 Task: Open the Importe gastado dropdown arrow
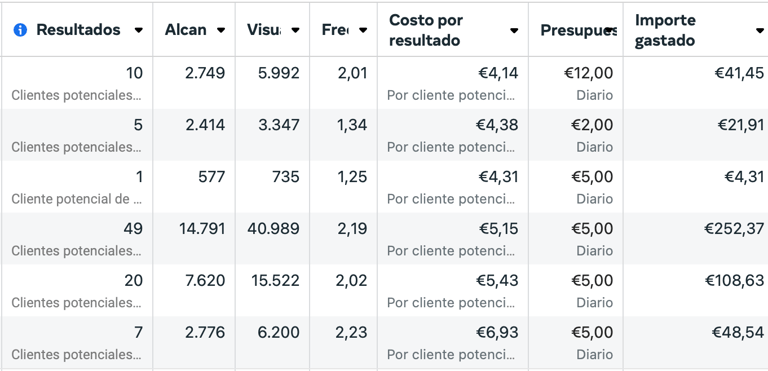point(759,30)
